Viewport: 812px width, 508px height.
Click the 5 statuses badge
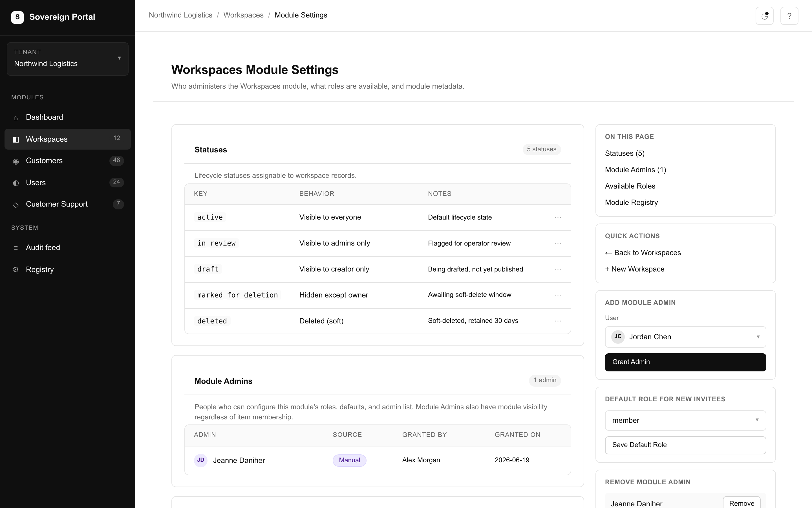(542, 149)
